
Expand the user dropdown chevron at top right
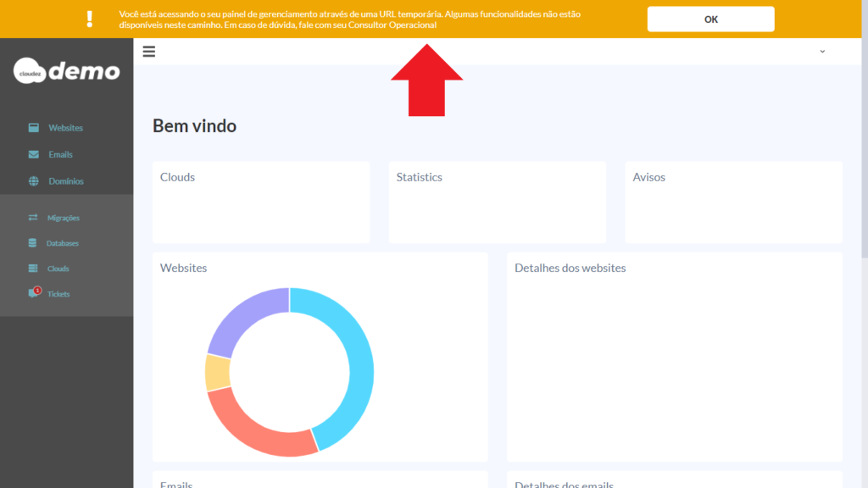click(x=821, y=52)
